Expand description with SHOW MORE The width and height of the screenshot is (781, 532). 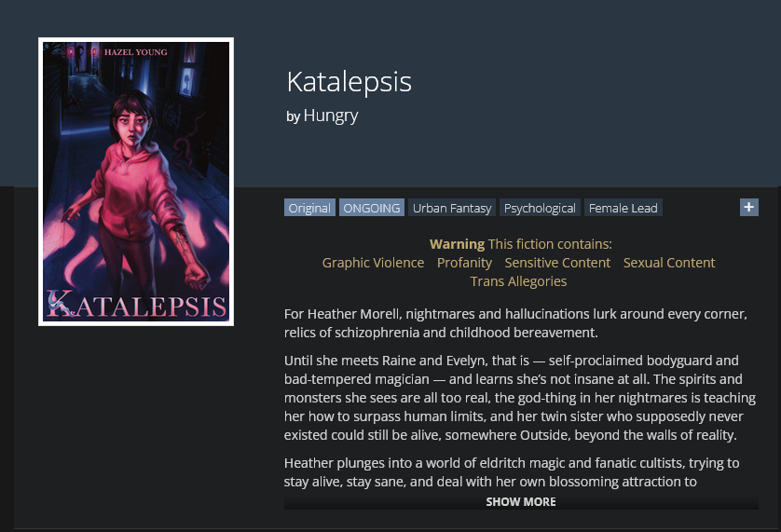520,501
